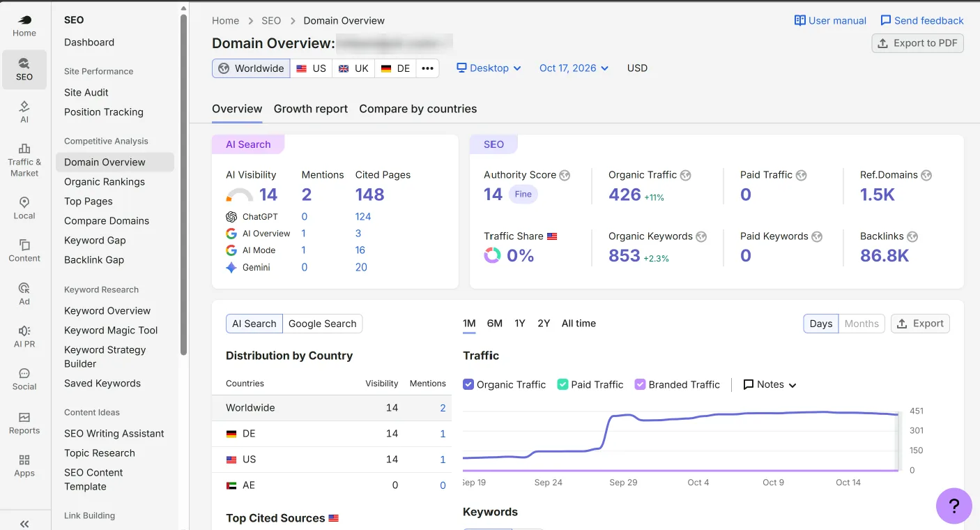Uncheck the Paid Traffic checkbox

coord(562,384)
